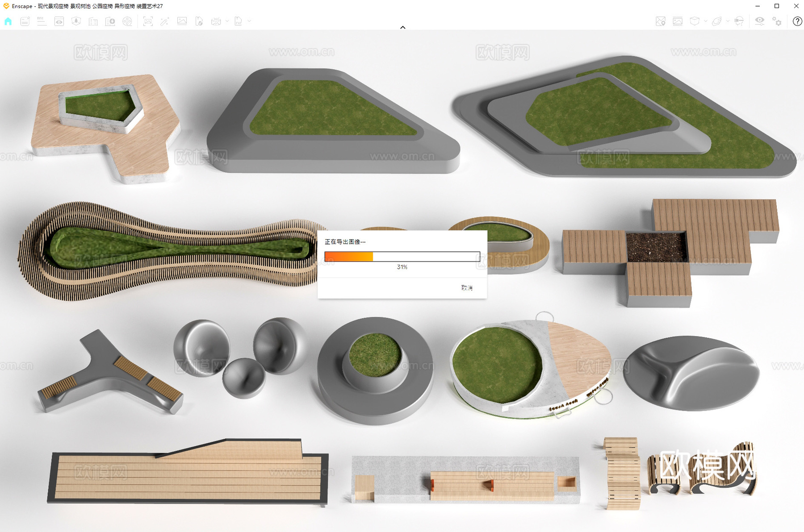Click the EXE standalone export icon

[x=238, y=21]
